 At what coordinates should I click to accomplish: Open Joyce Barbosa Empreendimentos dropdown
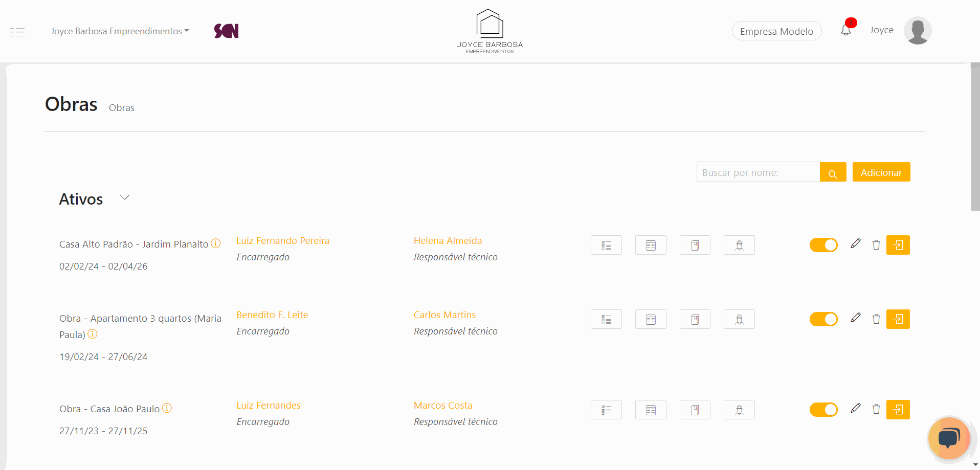(x=120, y=31)
